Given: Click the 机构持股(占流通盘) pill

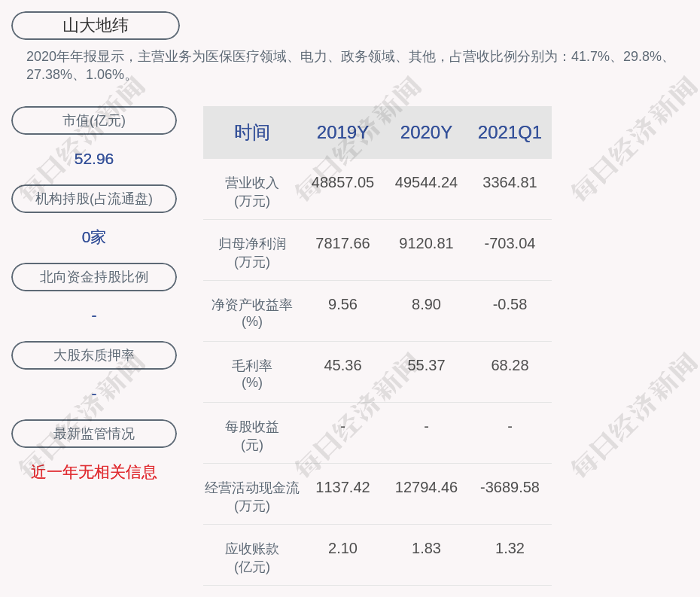Looking at the screenshot, I should tap(94, 199).
